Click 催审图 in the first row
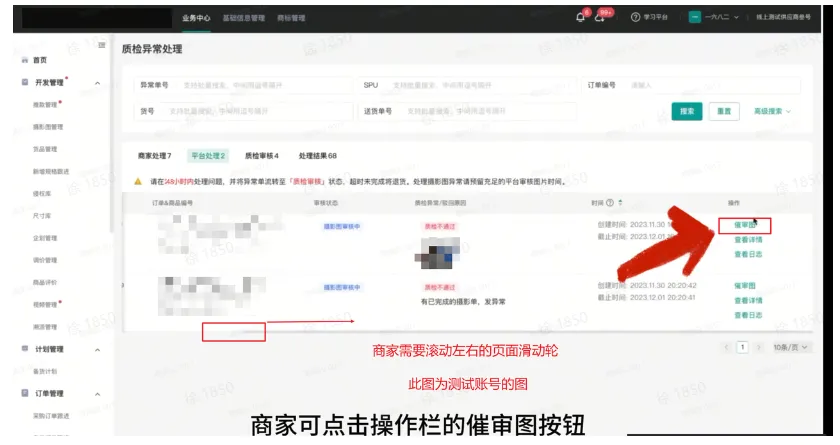840x445 pixels. tap(744, 225)
